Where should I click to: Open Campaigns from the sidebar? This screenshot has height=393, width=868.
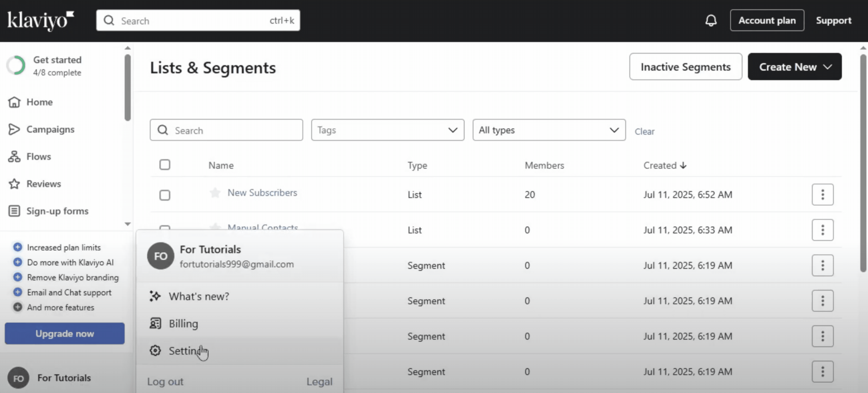(50, 129)
